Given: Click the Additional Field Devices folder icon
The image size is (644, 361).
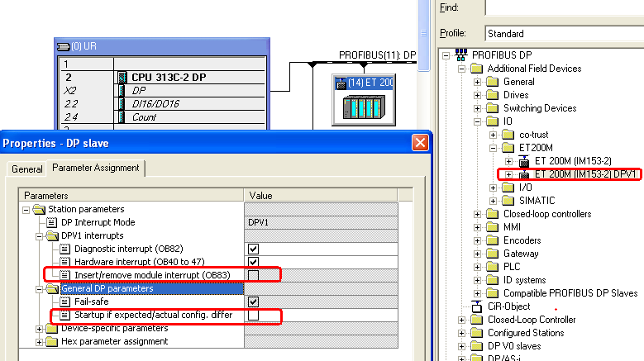Looking at the screenshot, I should pos(476,69).
